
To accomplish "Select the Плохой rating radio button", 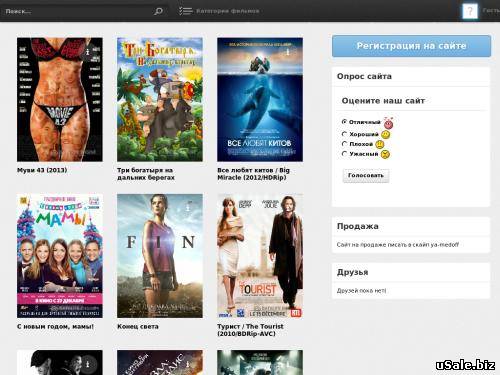I will click(344, 144).
